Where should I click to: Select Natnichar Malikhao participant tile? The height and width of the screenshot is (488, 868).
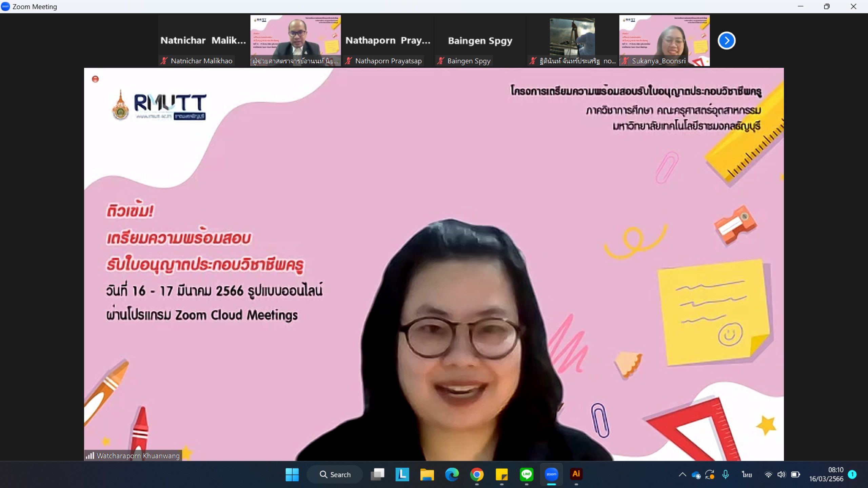point(203,40)
